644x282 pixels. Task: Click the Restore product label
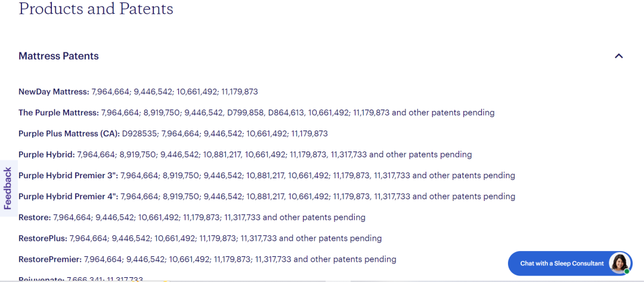point(35,217)
